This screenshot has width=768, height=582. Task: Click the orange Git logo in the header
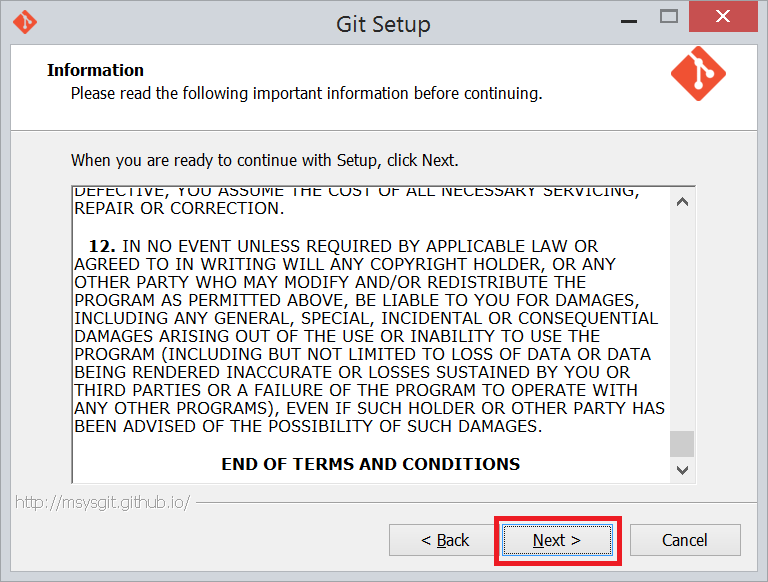697,75
